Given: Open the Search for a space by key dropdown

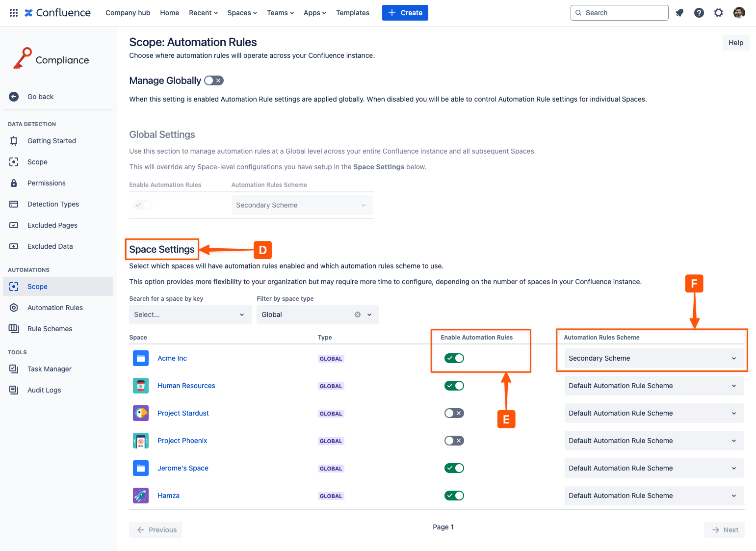Looking at the screenshot, I should pos(190,315).
